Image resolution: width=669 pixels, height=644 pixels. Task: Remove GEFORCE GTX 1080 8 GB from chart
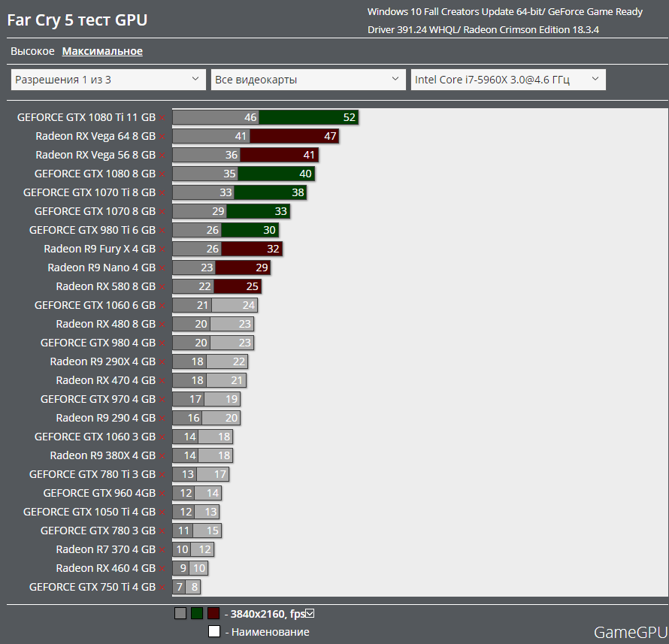tap(162, 174)
